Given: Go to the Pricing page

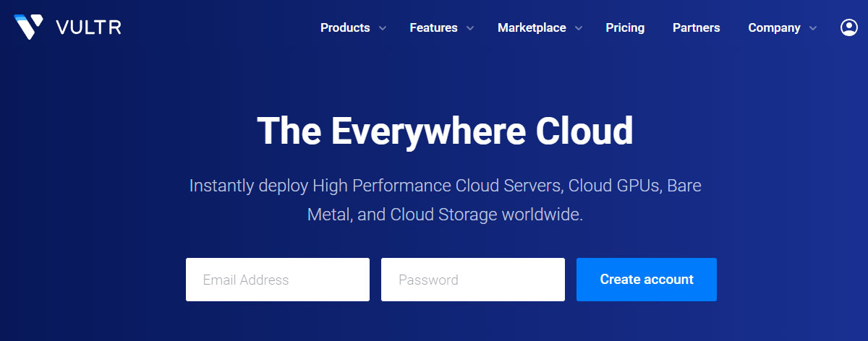Looking at the screenshot, I should click(x=625, y=28).
